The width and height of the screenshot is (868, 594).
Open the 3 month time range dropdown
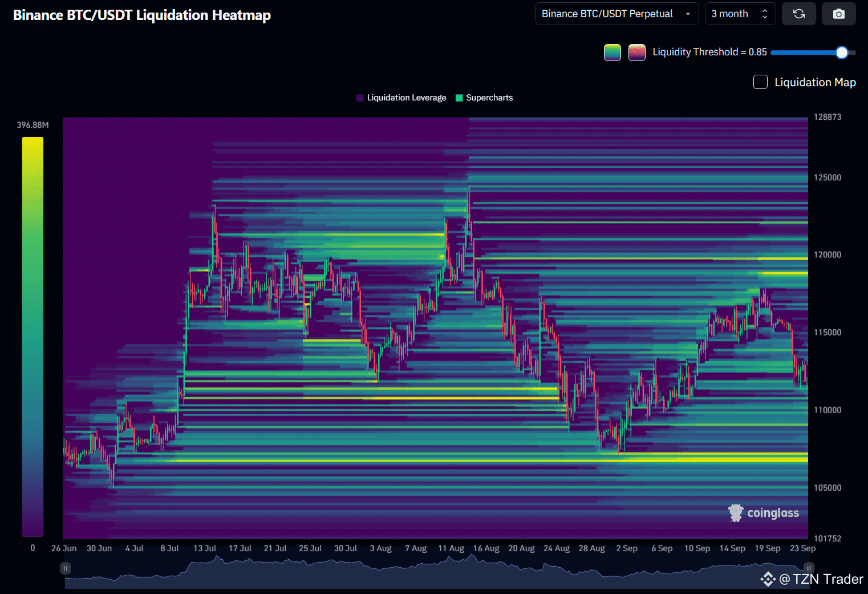tap(740, 14)
